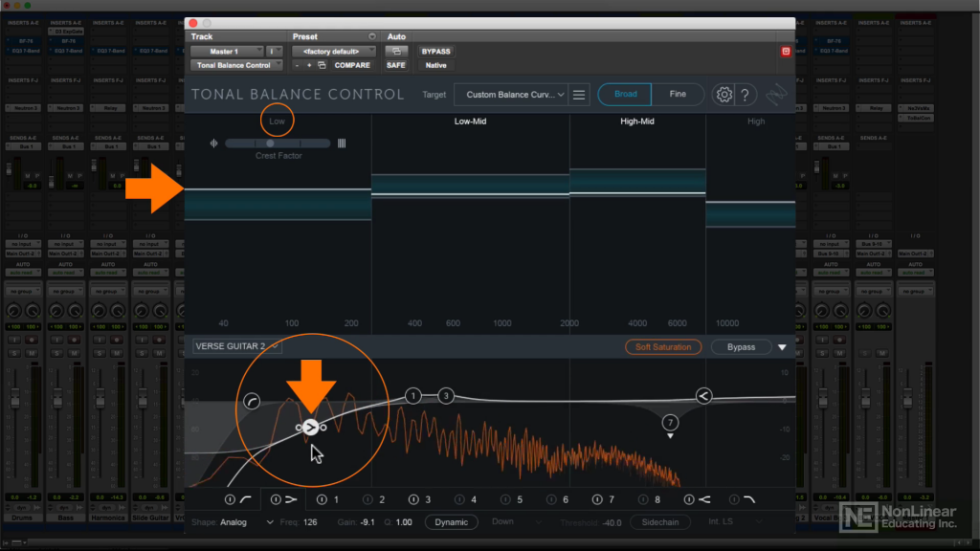Select the high-pass filter node on the EQ curve
This screenshot has height=551, width=980.
(252, 401)
